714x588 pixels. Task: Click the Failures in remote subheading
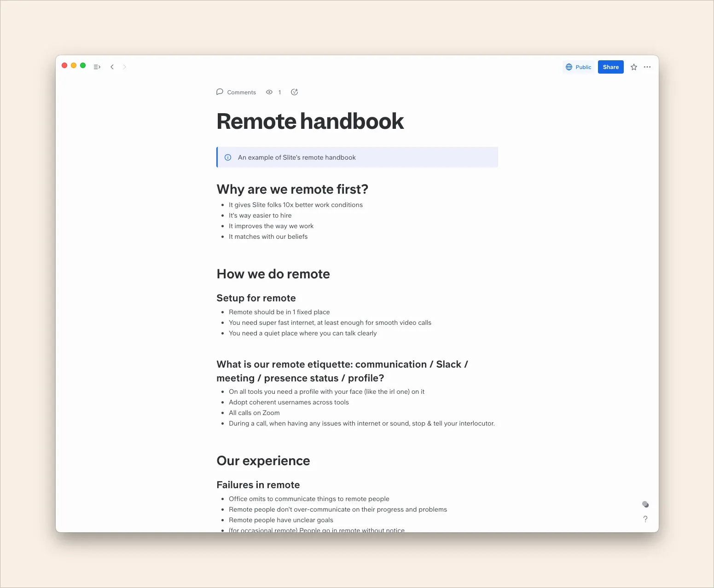[258, 485]
